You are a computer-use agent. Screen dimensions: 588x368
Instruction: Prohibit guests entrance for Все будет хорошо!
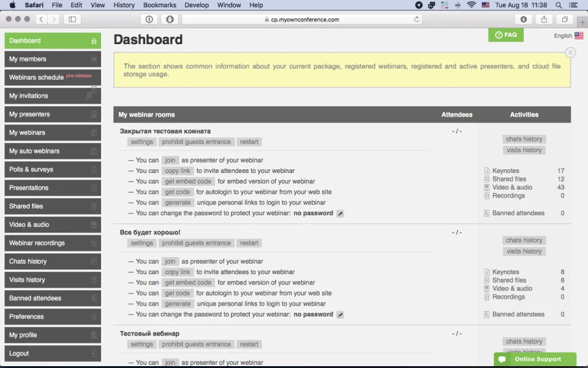click(196, 243)
